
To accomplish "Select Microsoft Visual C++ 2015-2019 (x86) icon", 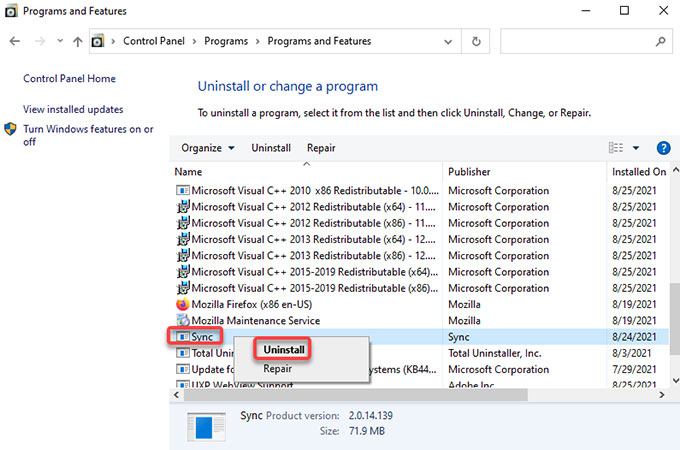I will click(x=183, y=288).
